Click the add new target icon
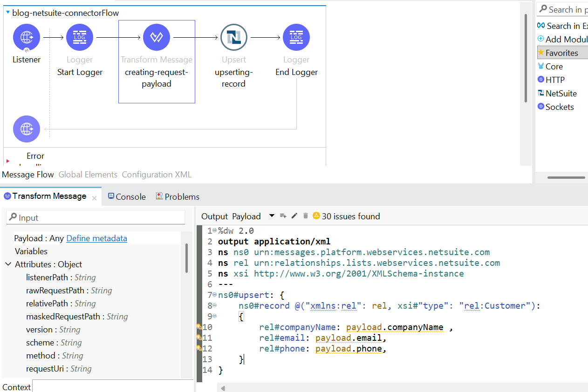 coord(283,216)
